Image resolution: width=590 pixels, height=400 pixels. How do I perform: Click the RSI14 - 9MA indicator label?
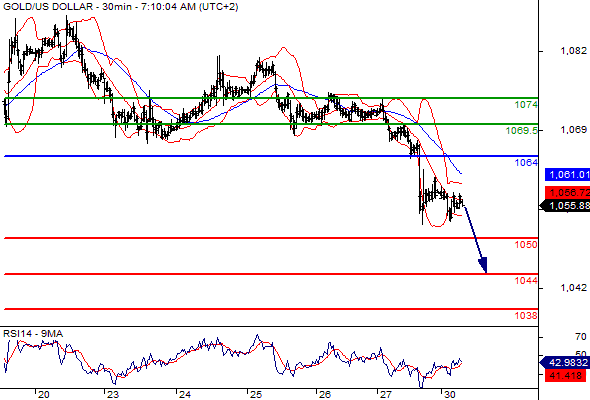(x=33, y=334)
